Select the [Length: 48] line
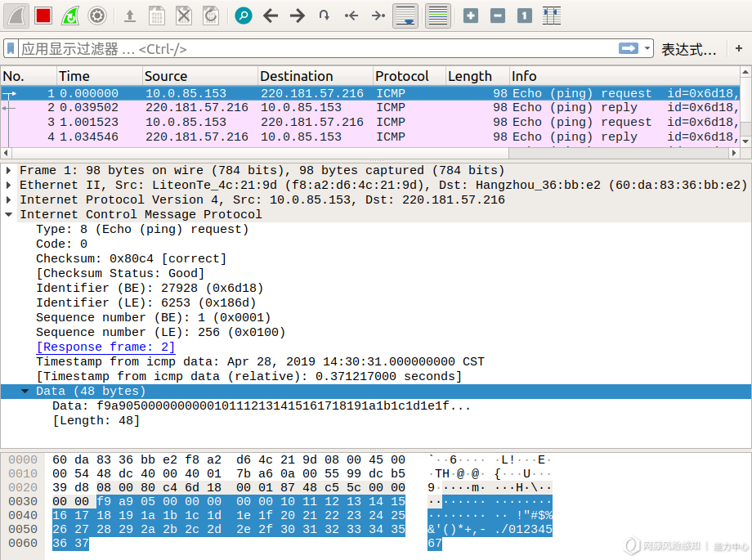The height and width of the screenshot is (560, 752). 96,421
